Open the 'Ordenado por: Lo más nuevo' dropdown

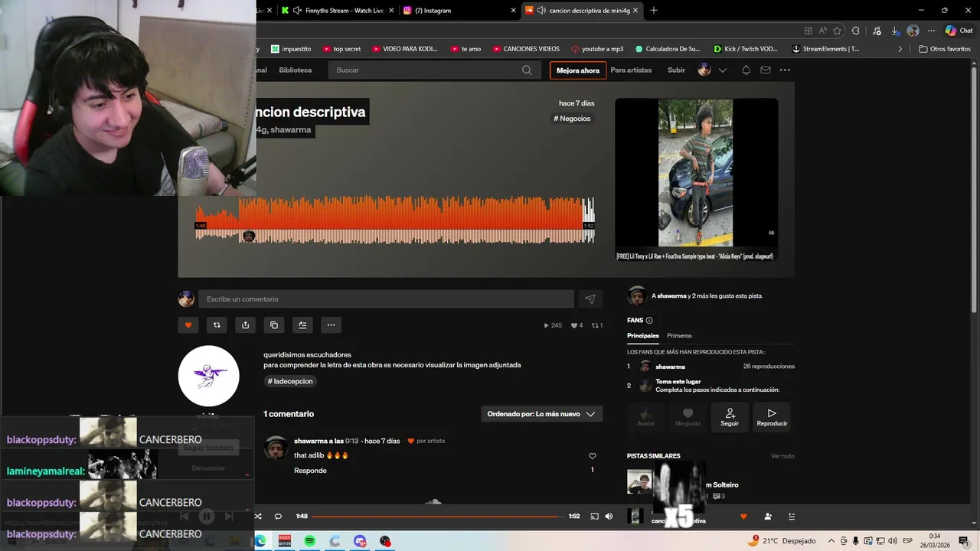point(541,414)
